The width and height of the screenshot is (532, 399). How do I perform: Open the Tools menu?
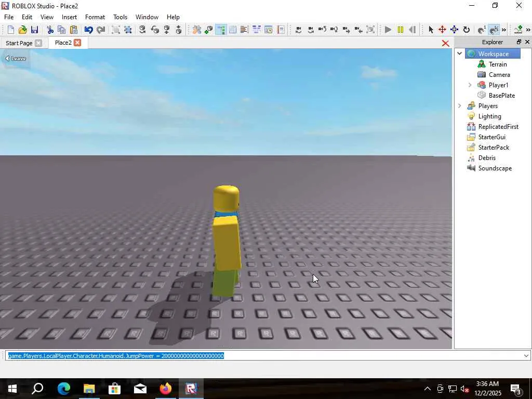click(x=120, y=17)
